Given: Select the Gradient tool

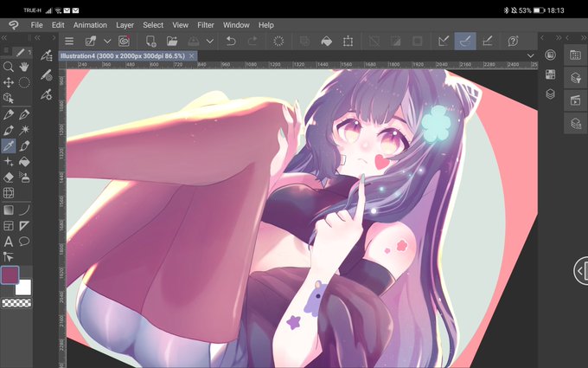Looking at the screenshot, I should pyautogui.click(x=9, y=210).
